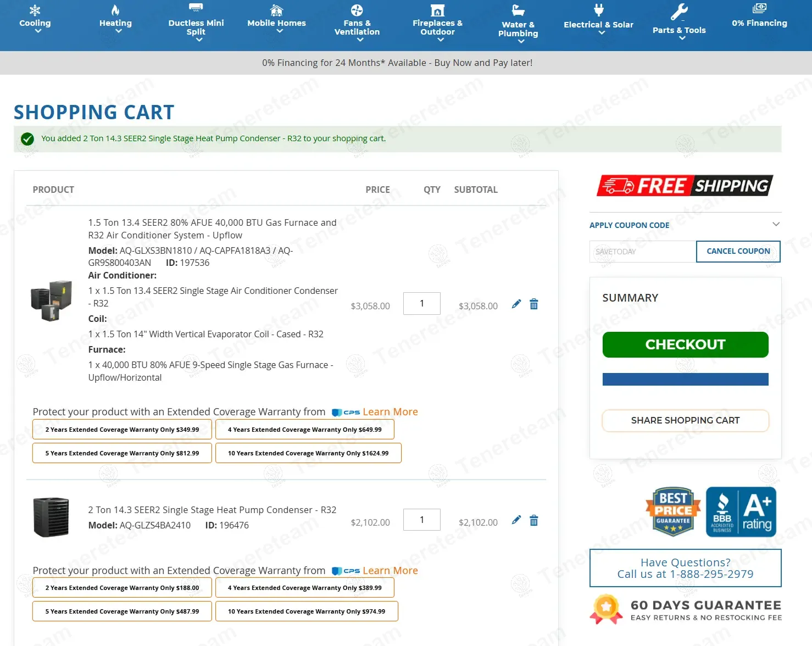Select 10 Years warranty for $1624.99

308,453
